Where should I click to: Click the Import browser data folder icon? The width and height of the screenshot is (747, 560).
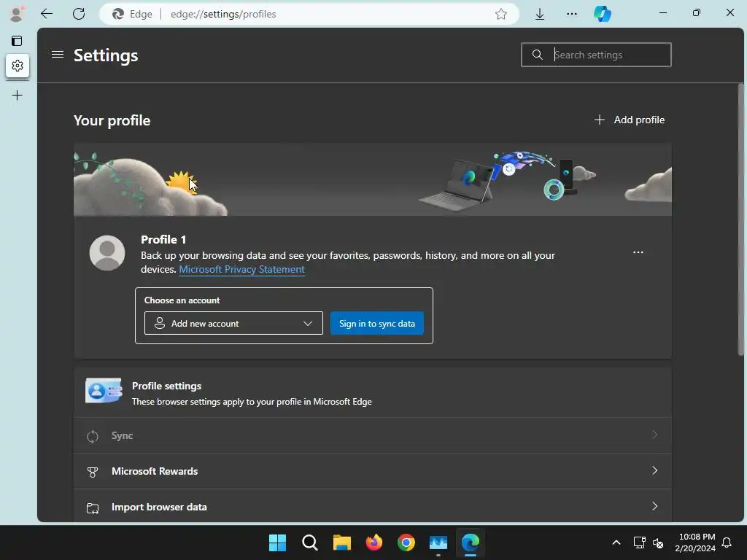coord(93,508)
